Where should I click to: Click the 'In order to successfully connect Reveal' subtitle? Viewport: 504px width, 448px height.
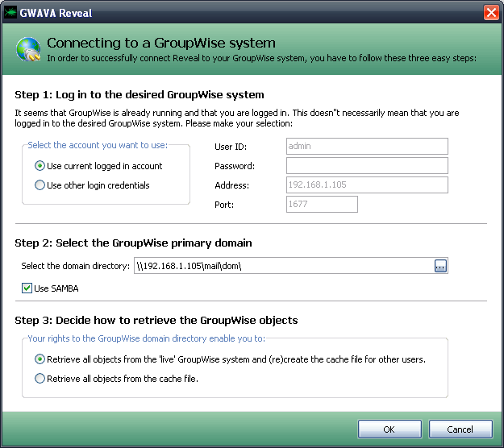pos(261,59)
